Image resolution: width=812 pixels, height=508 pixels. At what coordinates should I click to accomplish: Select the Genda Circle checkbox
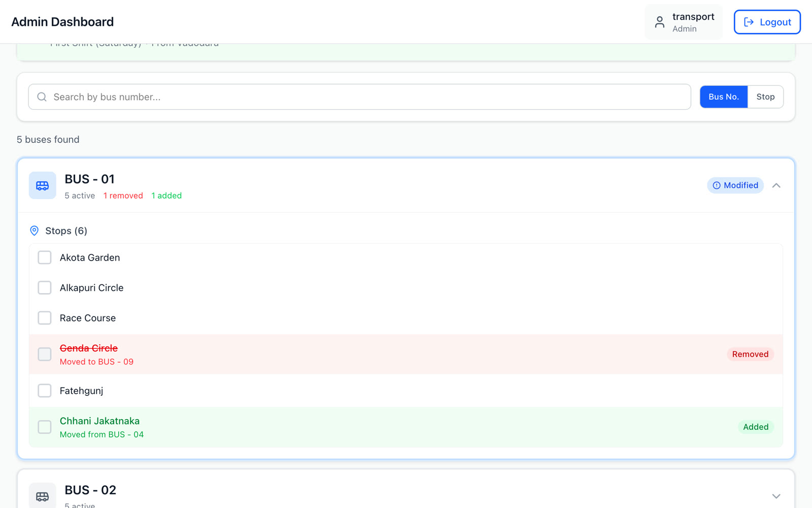click(45, 354)
